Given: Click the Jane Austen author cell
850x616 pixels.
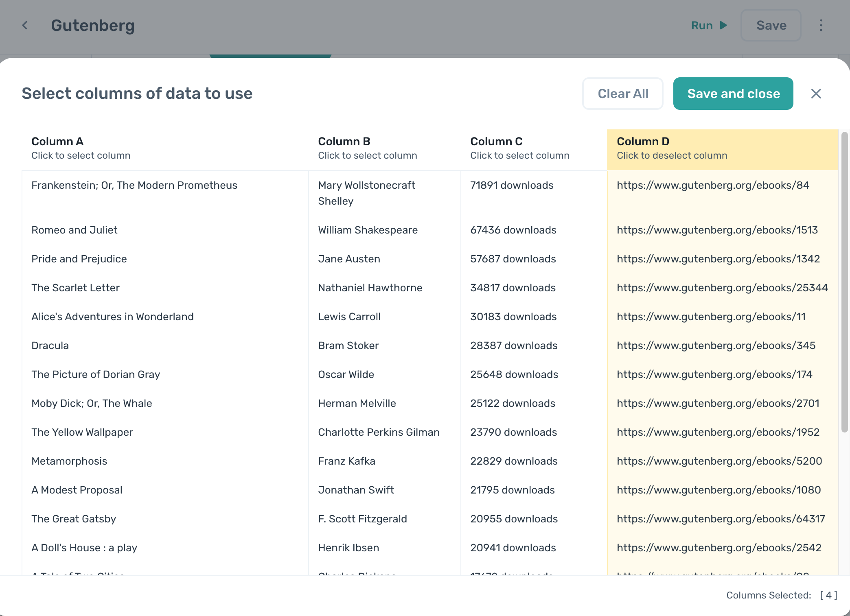Looking at the screenshot, I should pos(349,259).
